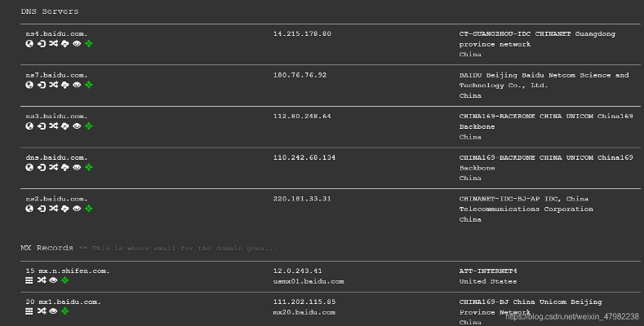Click the shuffle-arrows icon under mx1.baidu.com
Screen dimensions: 644x326
42,311
